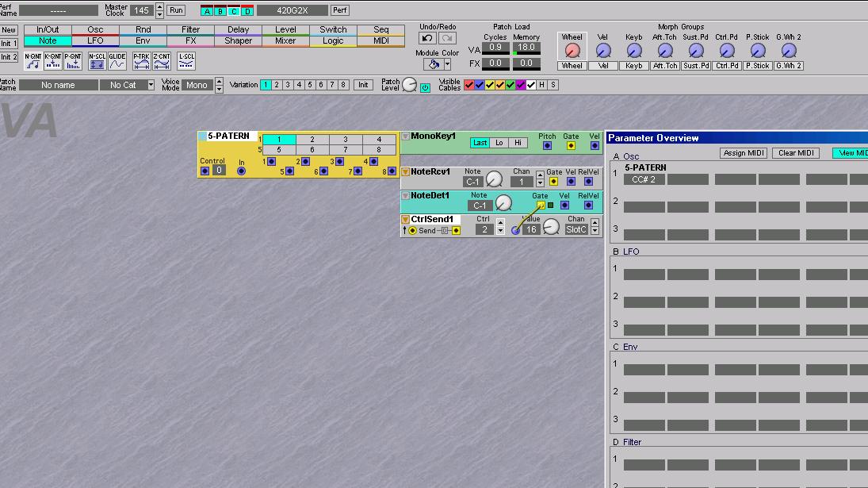
Task: Select Hi mode in MonoKey1 module
Action: pyautogui.click(x=518, y=143)
